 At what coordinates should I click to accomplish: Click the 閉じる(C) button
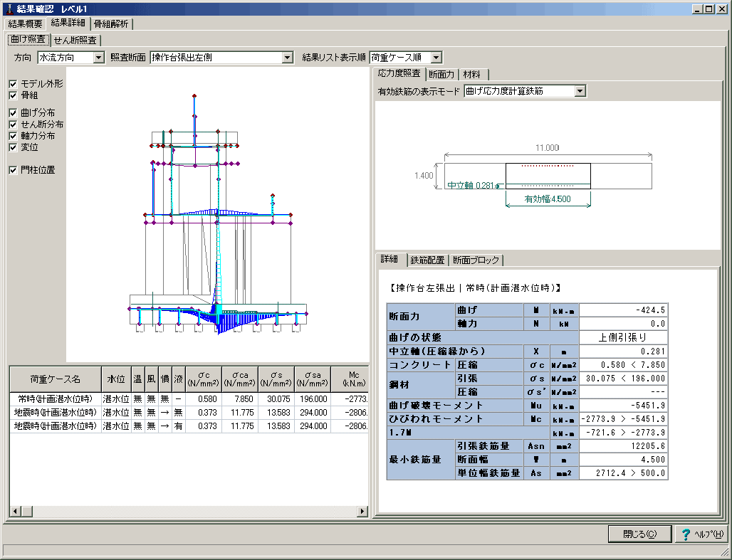[639, 534]
